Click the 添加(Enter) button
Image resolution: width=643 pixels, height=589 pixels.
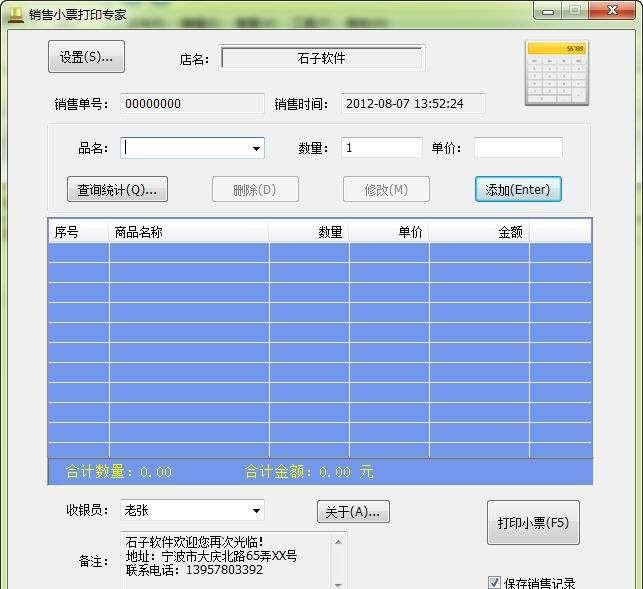[517, 189]
